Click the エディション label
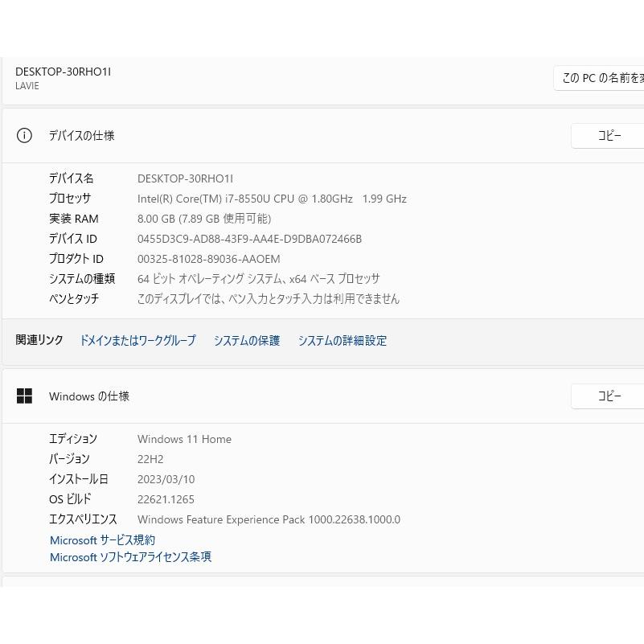Viewport: 644px width, 644px height. coord(73,439)
